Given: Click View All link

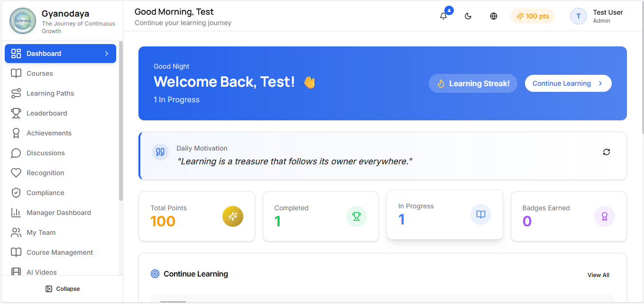Looking at the screenshot, I should 598,275.
